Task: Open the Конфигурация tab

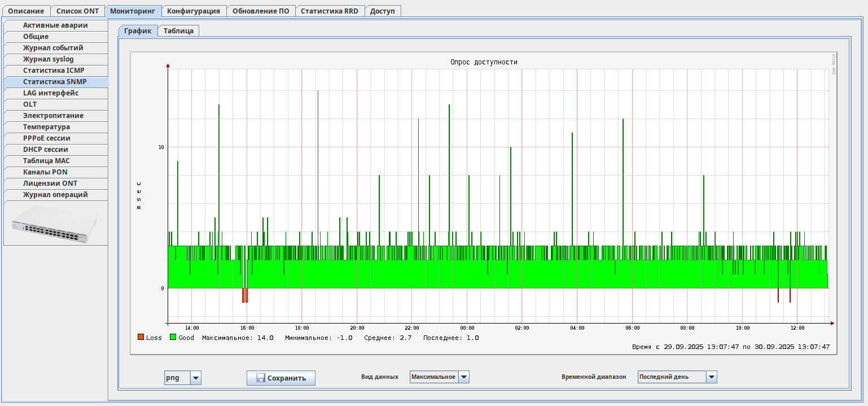Action: [194, 11]
